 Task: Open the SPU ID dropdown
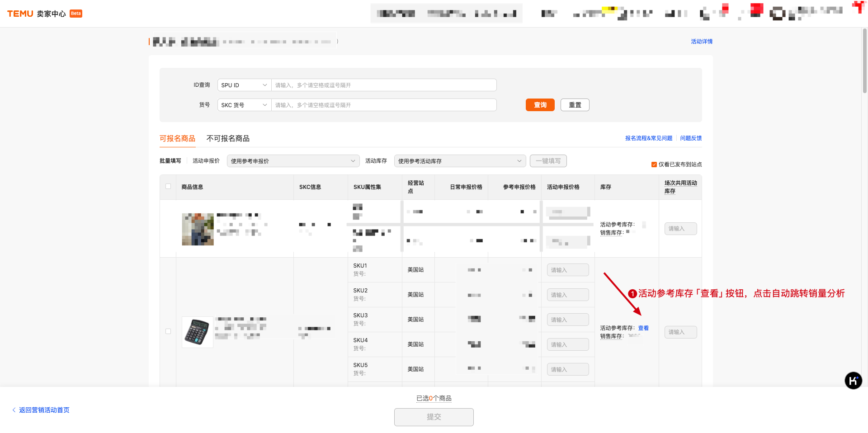click(244, 85)
